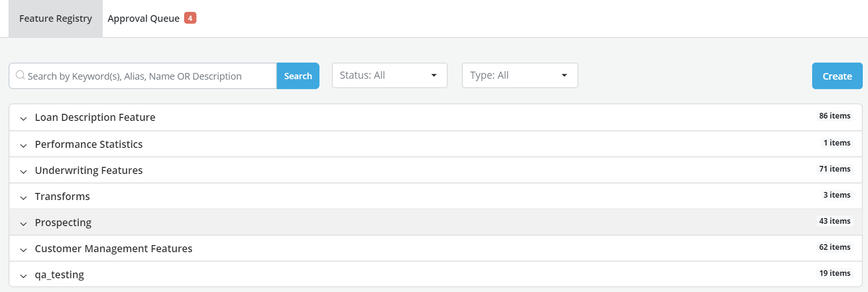868x292 pixels.
Task: Expand Underwriting Features group chevron
Action: (x=23, y=172)
